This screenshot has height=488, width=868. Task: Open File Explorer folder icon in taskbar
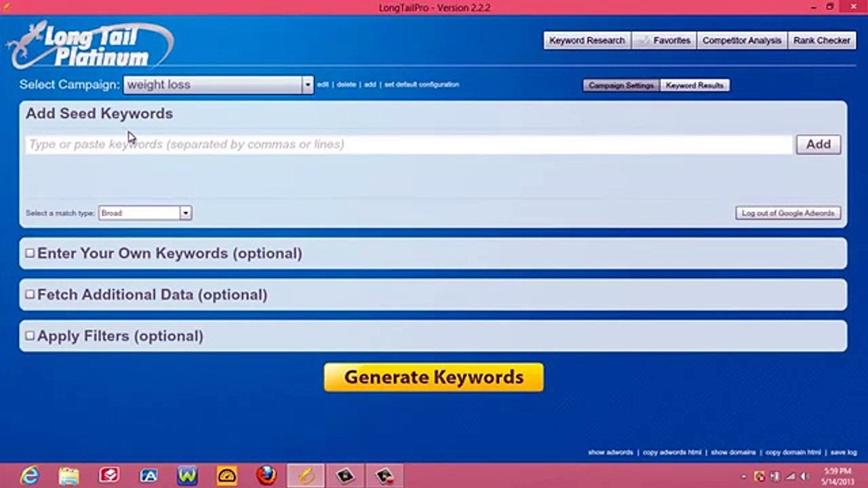coord(68,476)
